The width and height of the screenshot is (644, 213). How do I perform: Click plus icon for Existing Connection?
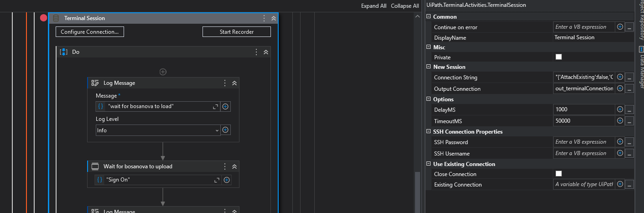(x=620, y=184)
